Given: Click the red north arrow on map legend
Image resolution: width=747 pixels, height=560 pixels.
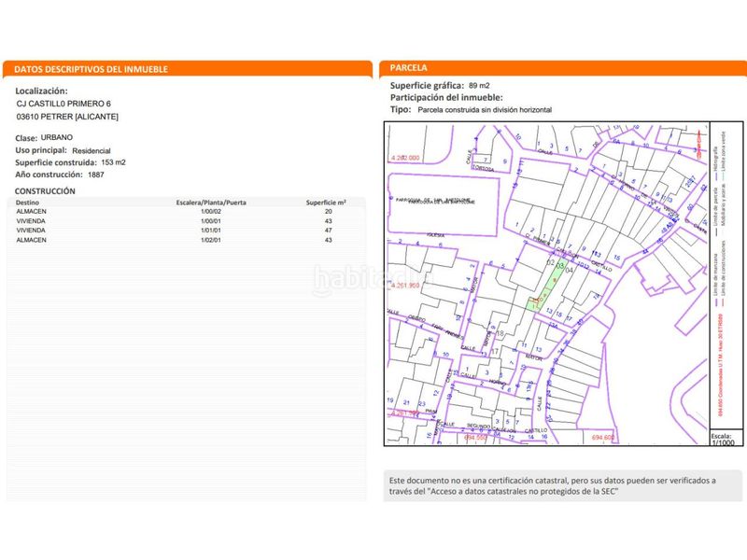Looking at the screenshot, I should click(698, 145).
